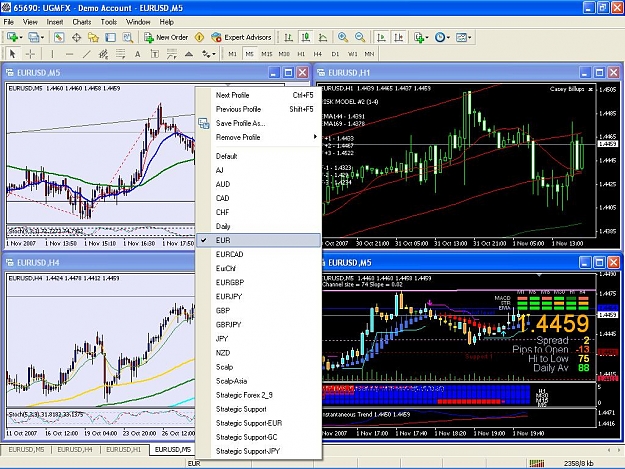
Task: Toggle the MN timeframe button
Action: click(369, 54)
